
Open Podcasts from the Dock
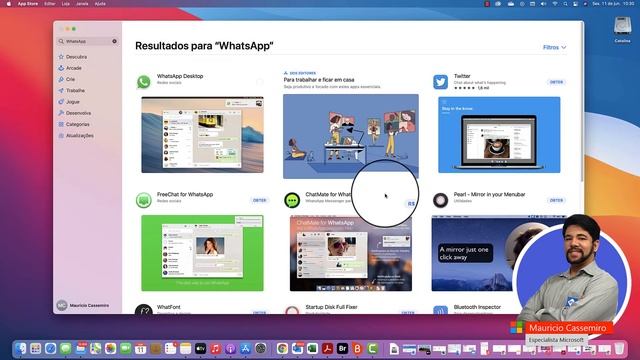tap(231, 349)
